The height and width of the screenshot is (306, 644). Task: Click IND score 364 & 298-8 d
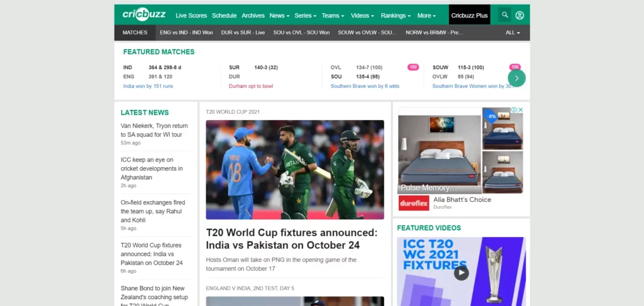165,67
